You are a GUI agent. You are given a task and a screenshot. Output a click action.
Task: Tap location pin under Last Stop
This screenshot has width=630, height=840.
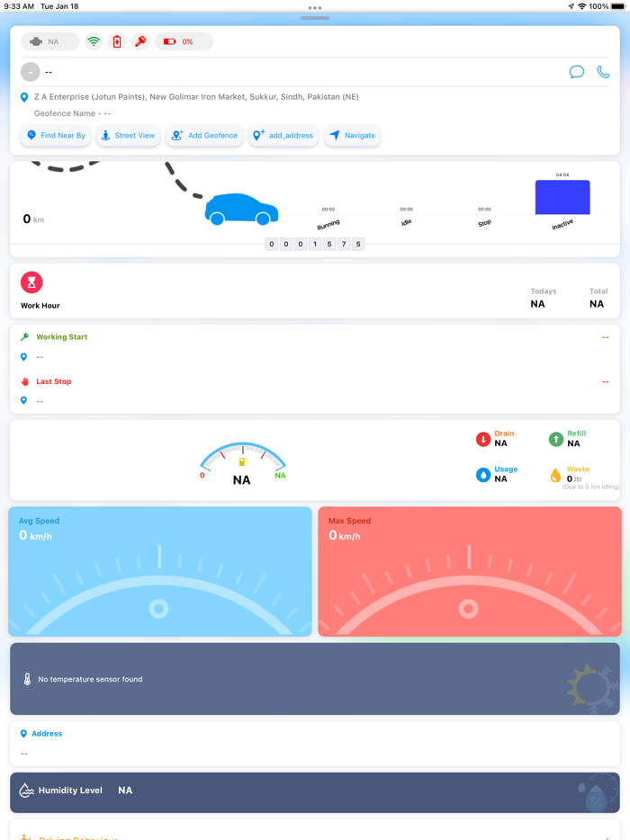coord(23,401)
